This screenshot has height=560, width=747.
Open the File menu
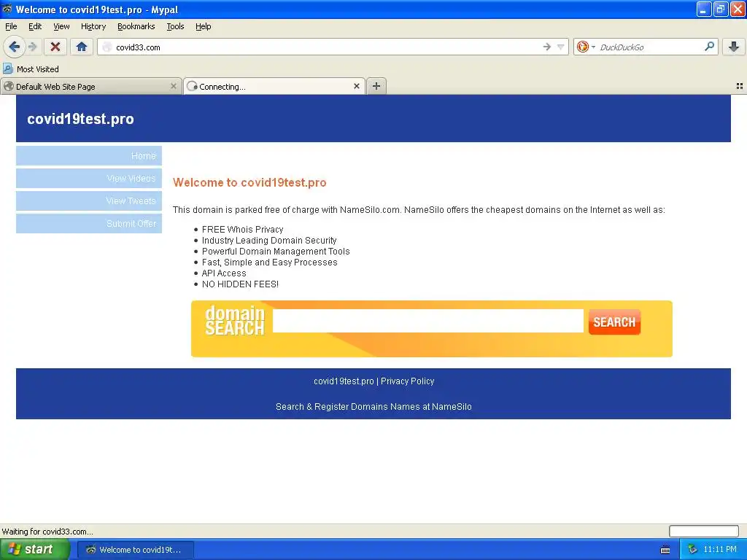click(11, 27)
